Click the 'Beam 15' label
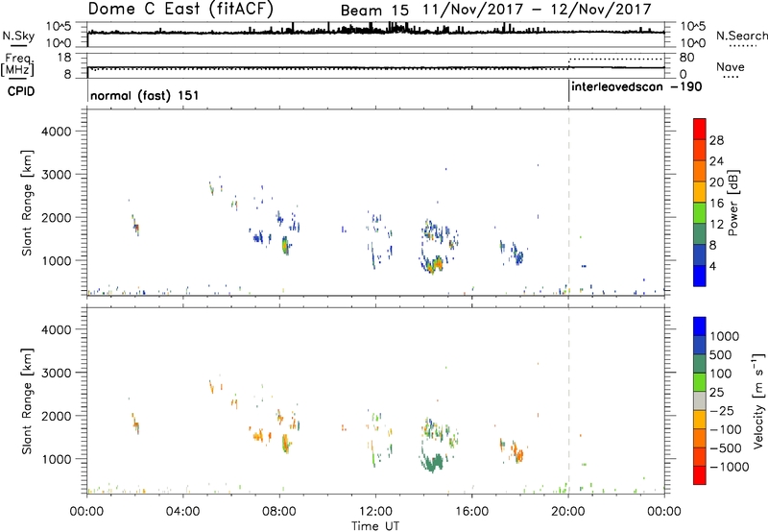The image size is (768, 532). pos(374,11)
